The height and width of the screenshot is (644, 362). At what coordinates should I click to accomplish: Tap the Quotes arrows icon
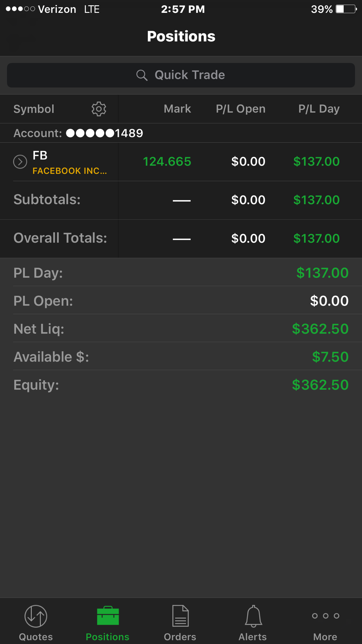coord(36,616)
